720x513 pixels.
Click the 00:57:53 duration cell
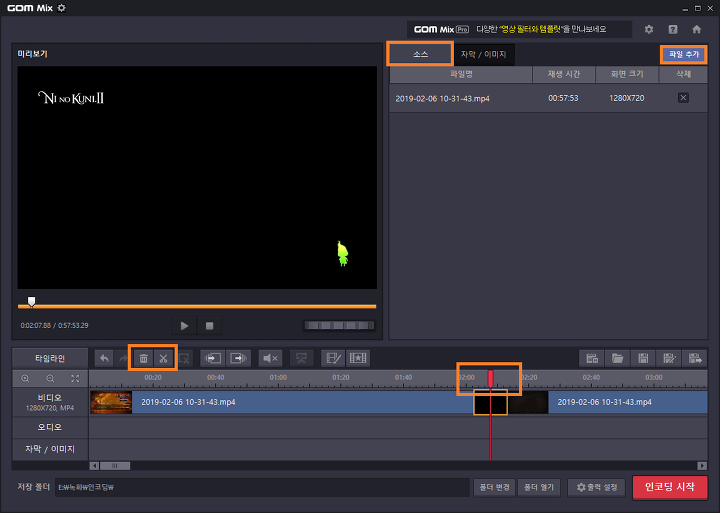pyautogui.click(x=563, y=98)
